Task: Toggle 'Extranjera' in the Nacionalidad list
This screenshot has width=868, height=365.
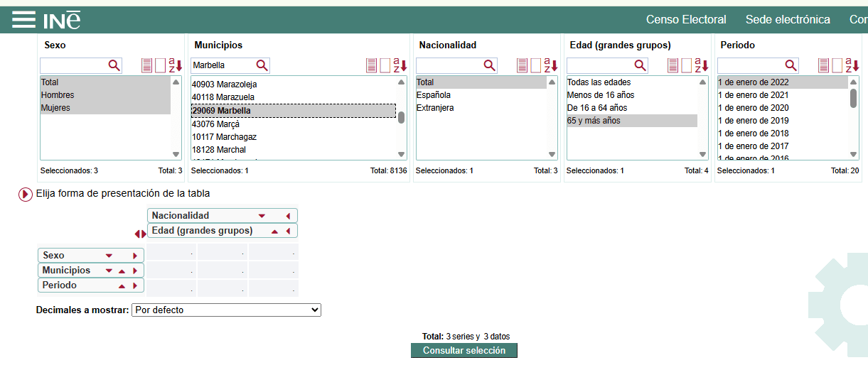Action: tap(436, 108)
